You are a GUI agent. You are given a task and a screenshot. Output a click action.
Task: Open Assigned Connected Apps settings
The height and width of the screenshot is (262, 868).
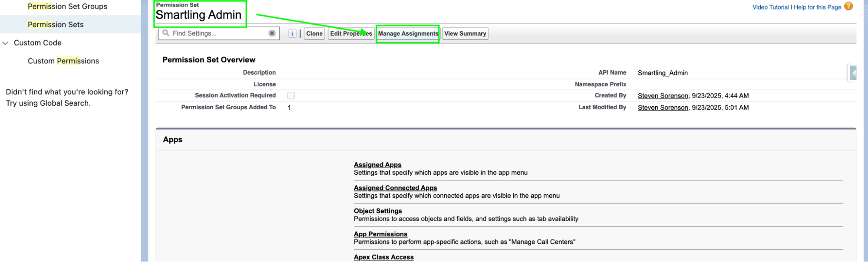[x=395, y=188]
